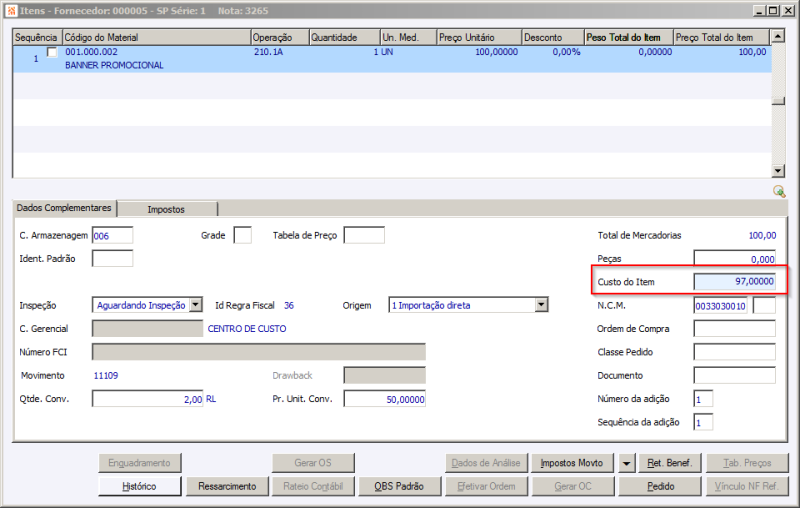The height and width of the screenshot is (508, 800).
Task: Click the grid scrollbar down arrow
Action: click(778, 171)
